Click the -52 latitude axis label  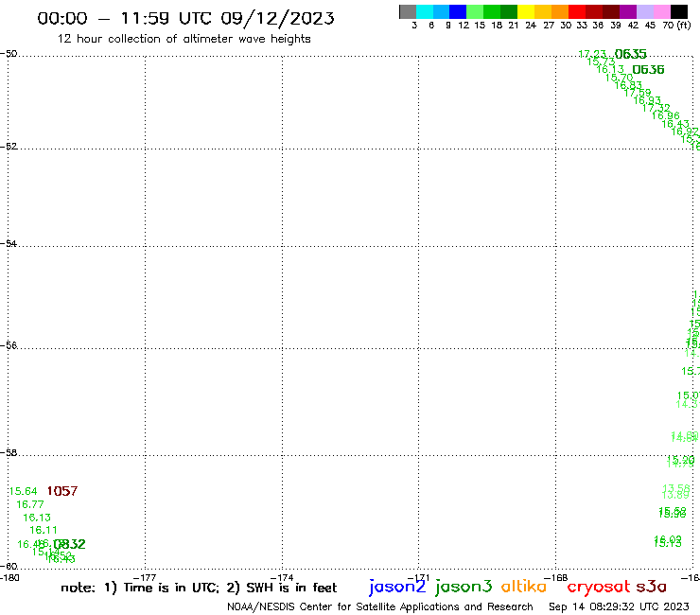point(9,146)
